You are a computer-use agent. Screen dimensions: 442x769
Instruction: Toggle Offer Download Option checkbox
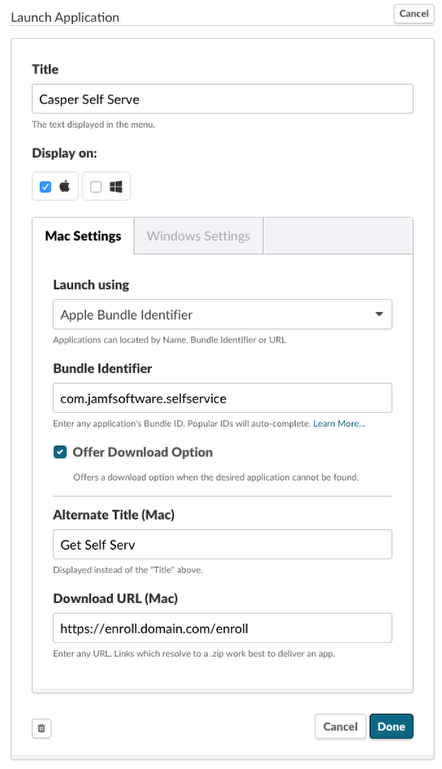[60, 452]
